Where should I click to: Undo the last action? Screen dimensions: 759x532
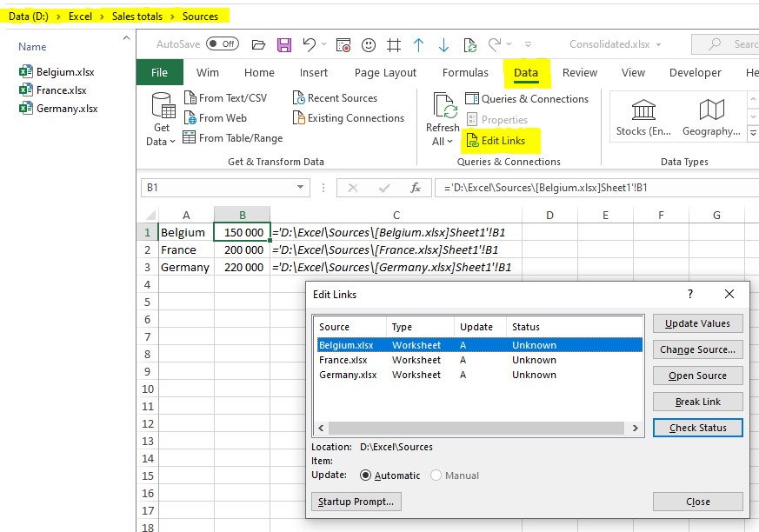(x=309, y=45)
